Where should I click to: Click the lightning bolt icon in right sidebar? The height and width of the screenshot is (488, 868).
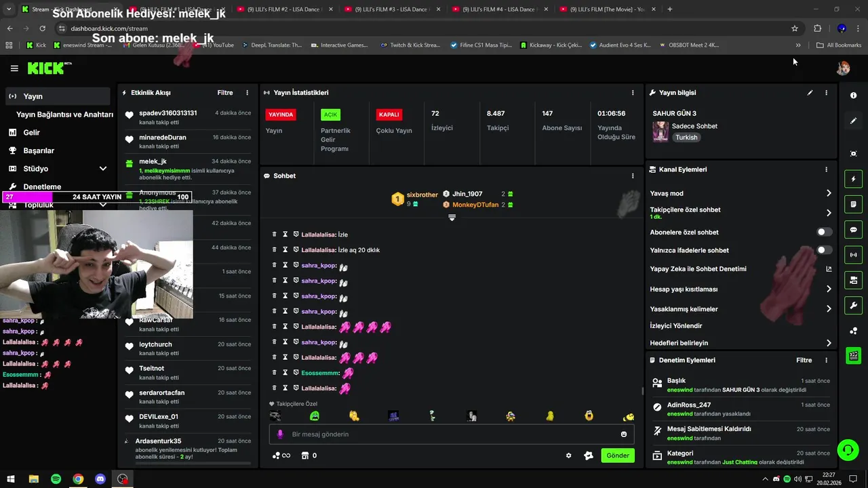(x=853, y=179)
